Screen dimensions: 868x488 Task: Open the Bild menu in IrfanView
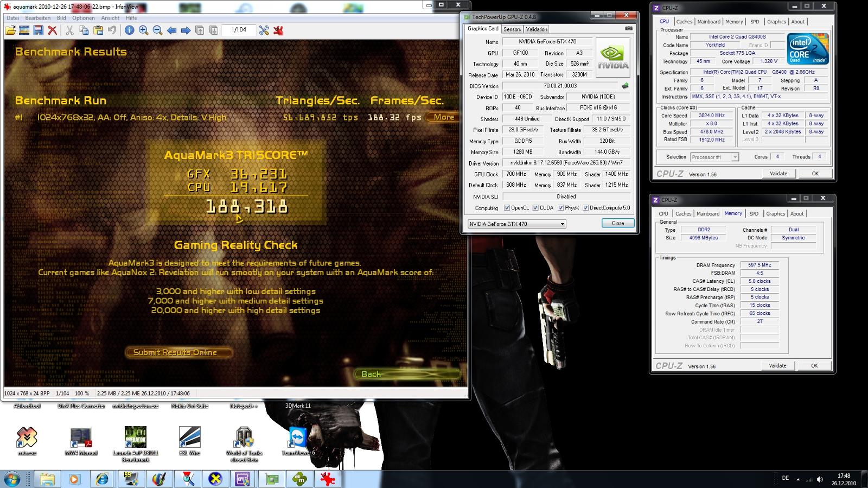click(x=61, y=18)
